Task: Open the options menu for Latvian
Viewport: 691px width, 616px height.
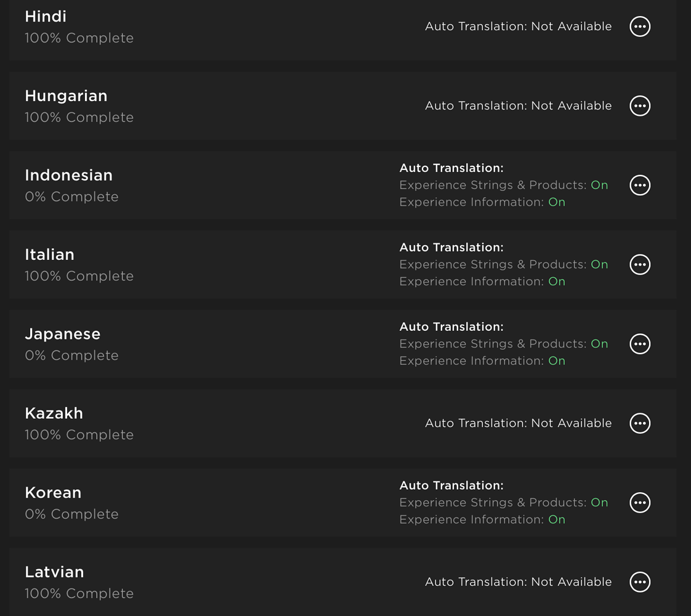Action: [640, 582]
